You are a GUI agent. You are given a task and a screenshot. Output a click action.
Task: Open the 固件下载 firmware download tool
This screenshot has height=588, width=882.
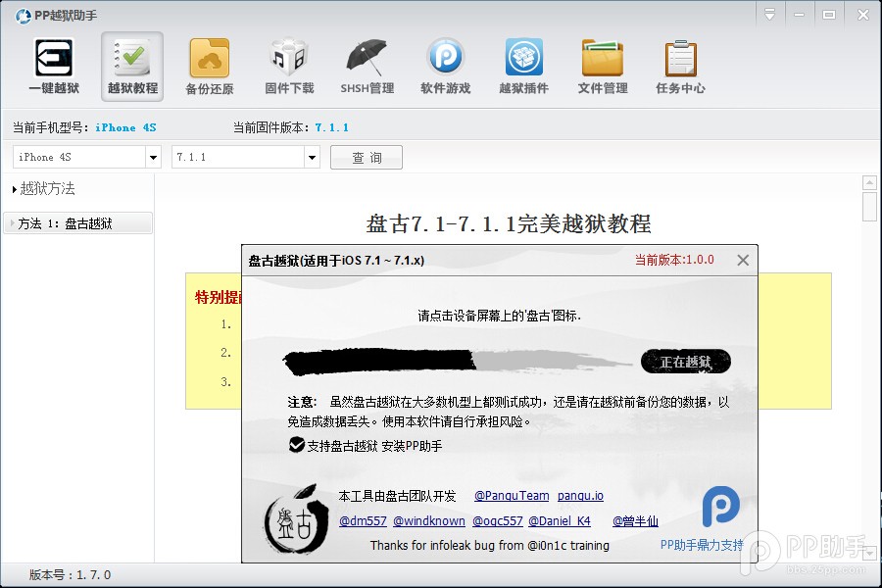click(288, 66)
